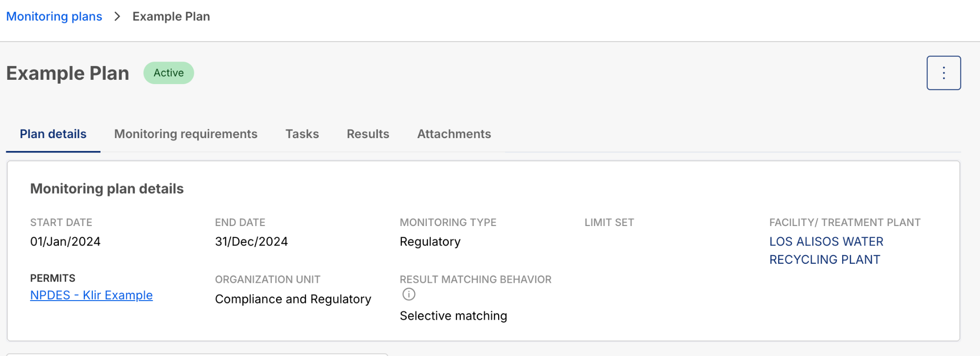Image resolution: width=980 pixels, height=356 pixels.
Task: Click the Regulatory monitoring type value
Action: pyautogui.click(x=430, y=242)
